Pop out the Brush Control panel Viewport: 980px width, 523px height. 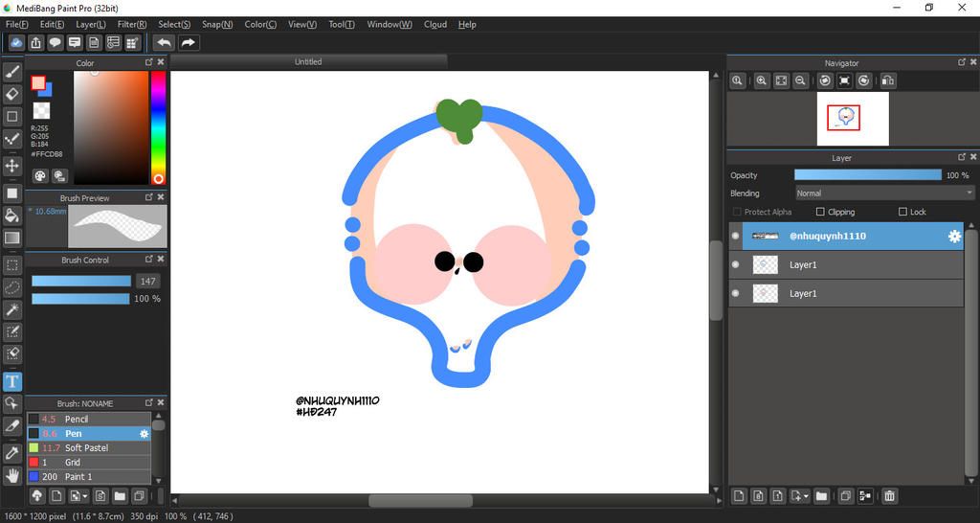pyautogui.click(x=148, y=259)
